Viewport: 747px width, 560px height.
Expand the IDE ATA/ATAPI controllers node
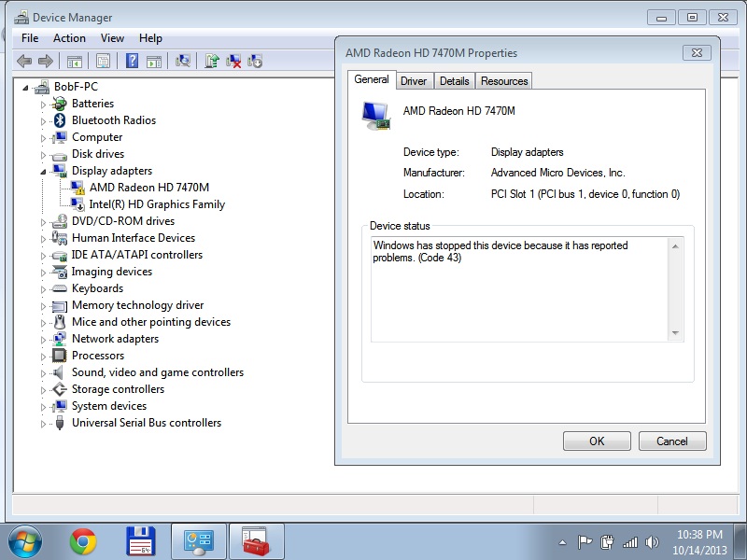[x=43, y=255]
